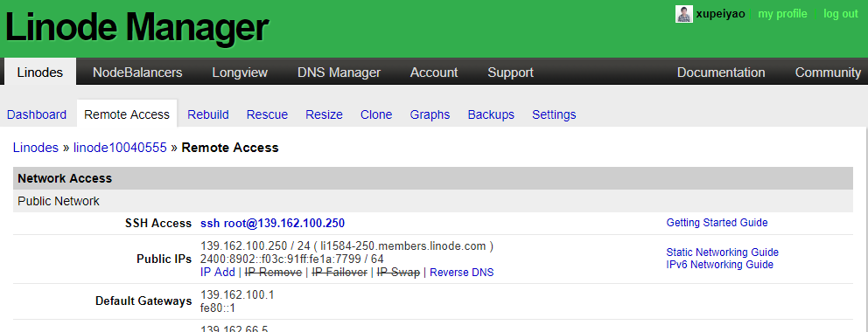Click the default gateway 139.162.100.1 text
The height and width of the screenshot is (332, 868).
(237, 295)
